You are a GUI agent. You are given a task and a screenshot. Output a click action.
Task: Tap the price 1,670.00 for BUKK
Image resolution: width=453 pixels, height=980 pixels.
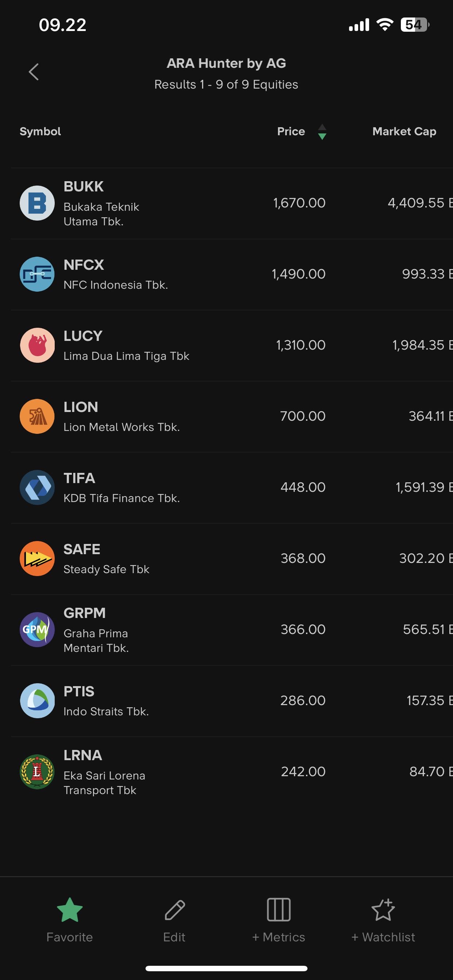tap(299, 203)
